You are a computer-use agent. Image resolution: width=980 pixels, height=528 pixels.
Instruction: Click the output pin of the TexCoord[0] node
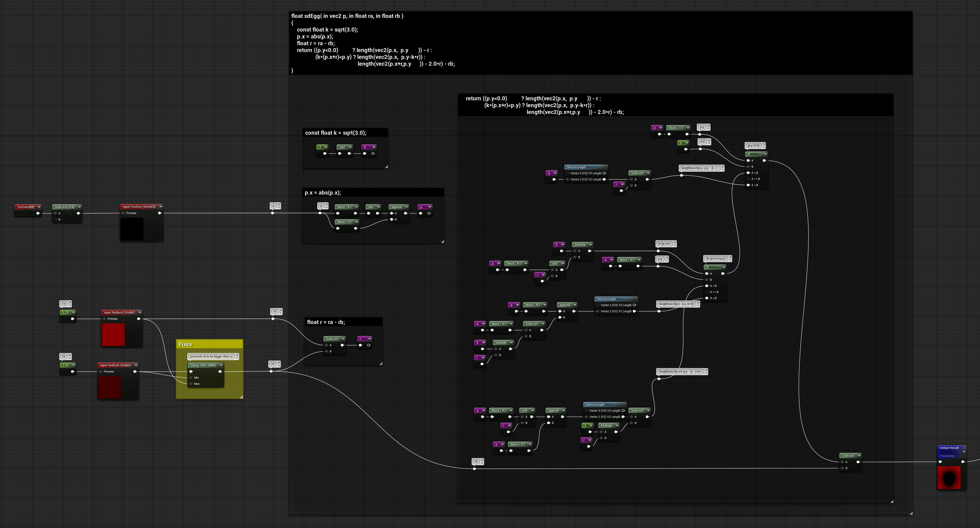(38, 213)
